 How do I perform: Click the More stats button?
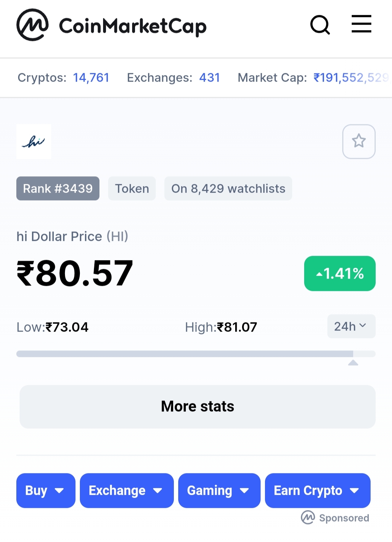[197, 407]
